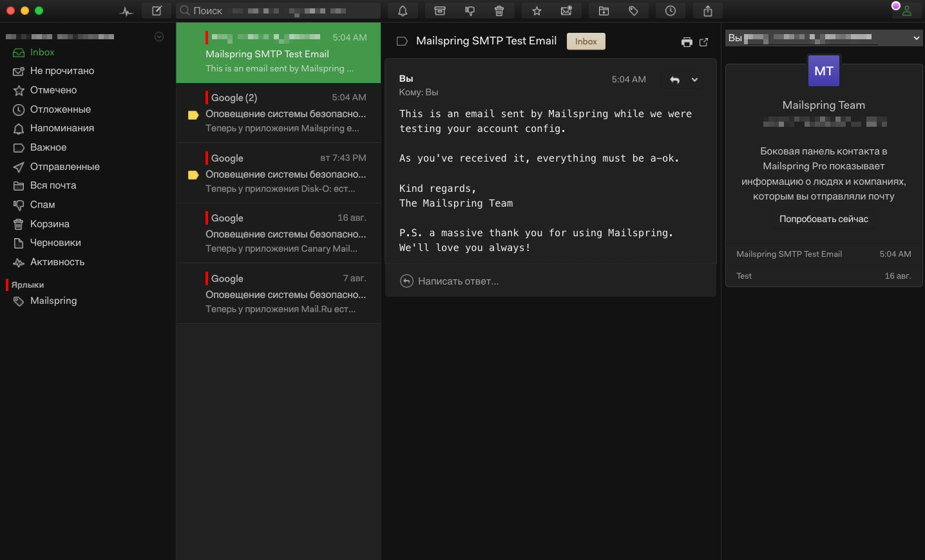This screenshot has width=925, height=560.
Task: Open the activity pulse icon in title bar
Action: coord(126,11)
